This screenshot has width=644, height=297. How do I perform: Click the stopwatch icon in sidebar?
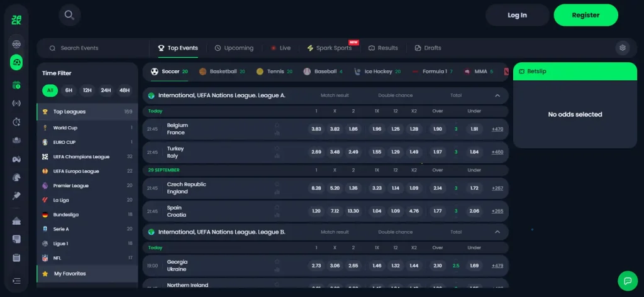[x=16, y=122]
